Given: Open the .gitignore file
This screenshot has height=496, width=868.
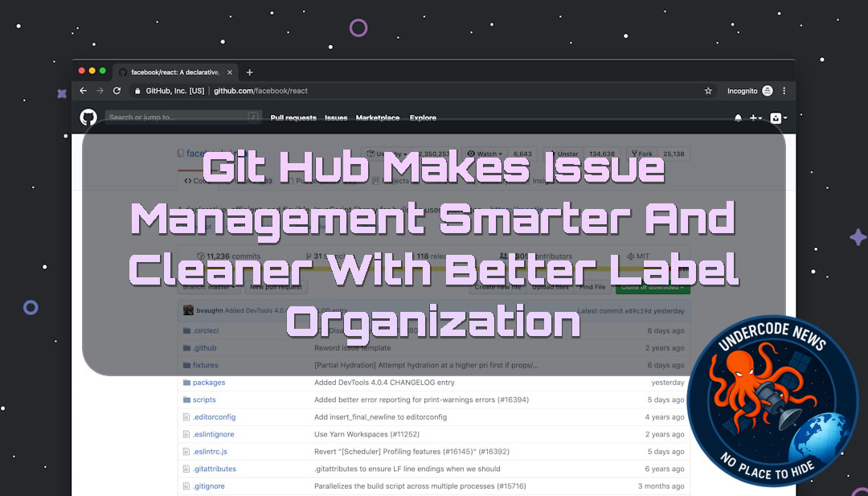Looking at the screenshot, I should click(x=209, y=486).
